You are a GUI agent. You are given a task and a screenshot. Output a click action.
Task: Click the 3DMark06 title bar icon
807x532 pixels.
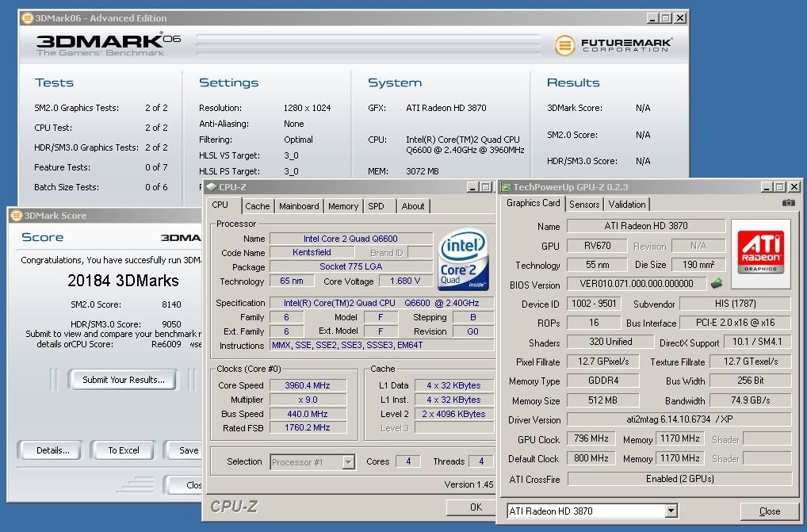coord(27,18)
